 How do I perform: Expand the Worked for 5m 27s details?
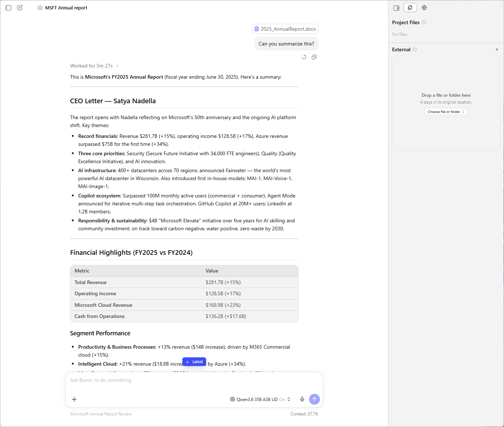coord(94,66)
